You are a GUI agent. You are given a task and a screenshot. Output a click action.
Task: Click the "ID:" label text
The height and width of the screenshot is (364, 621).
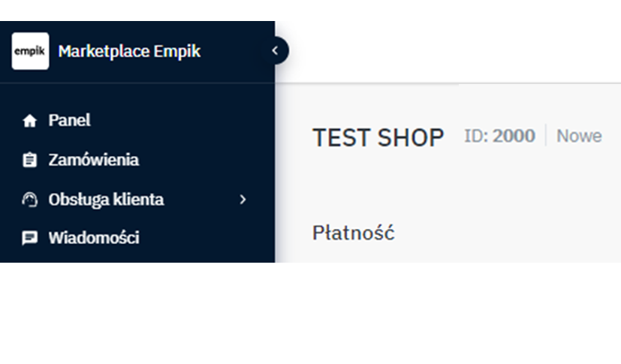coord(476,136)
